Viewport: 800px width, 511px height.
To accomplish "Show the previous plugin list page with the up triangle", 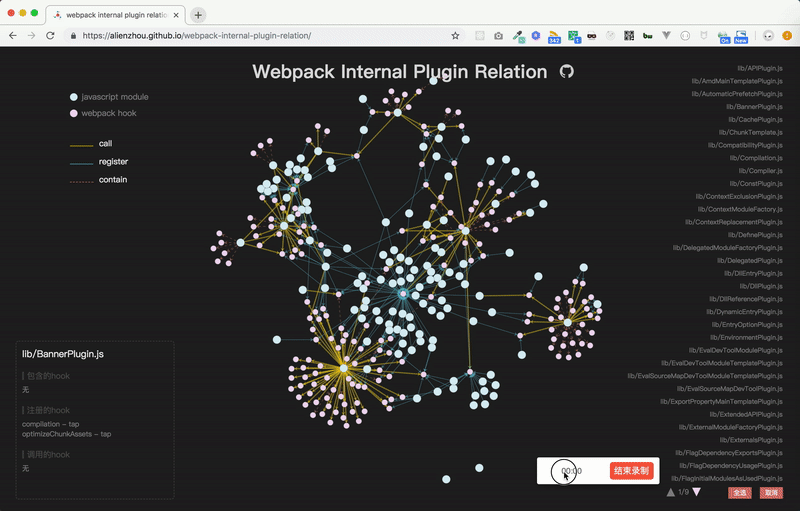I will click(x=670, y=492).
